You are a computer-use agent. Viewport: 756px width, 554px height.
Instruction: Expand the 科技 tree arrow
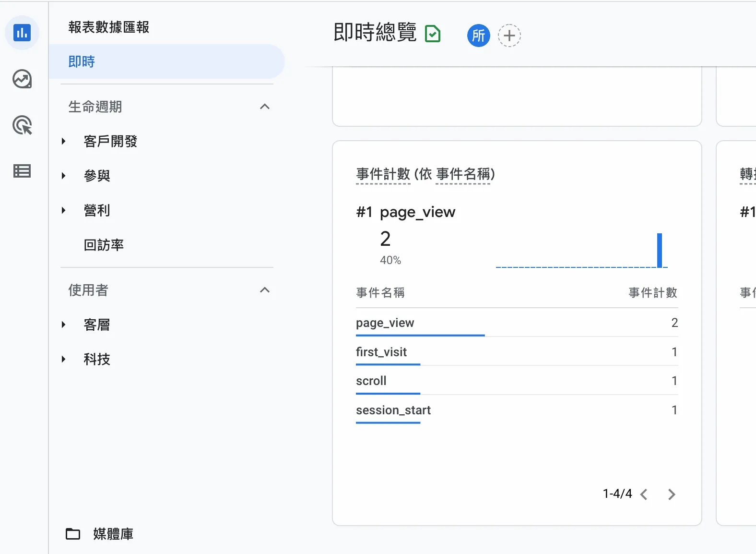coord(63,359)
